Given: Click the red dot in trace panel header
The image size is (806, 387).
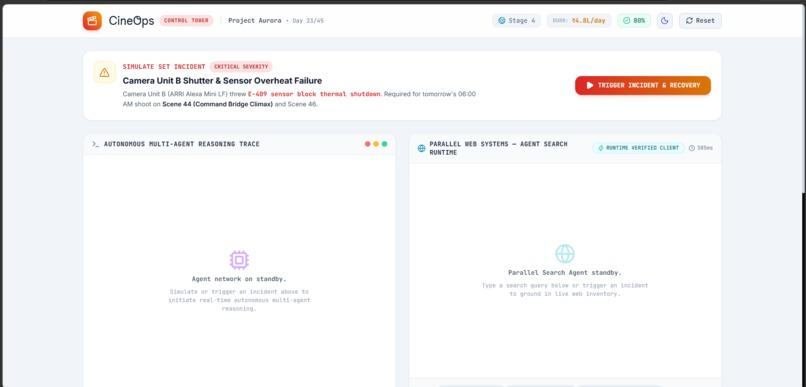Looking at the screenshot, I should pos(368,144).
